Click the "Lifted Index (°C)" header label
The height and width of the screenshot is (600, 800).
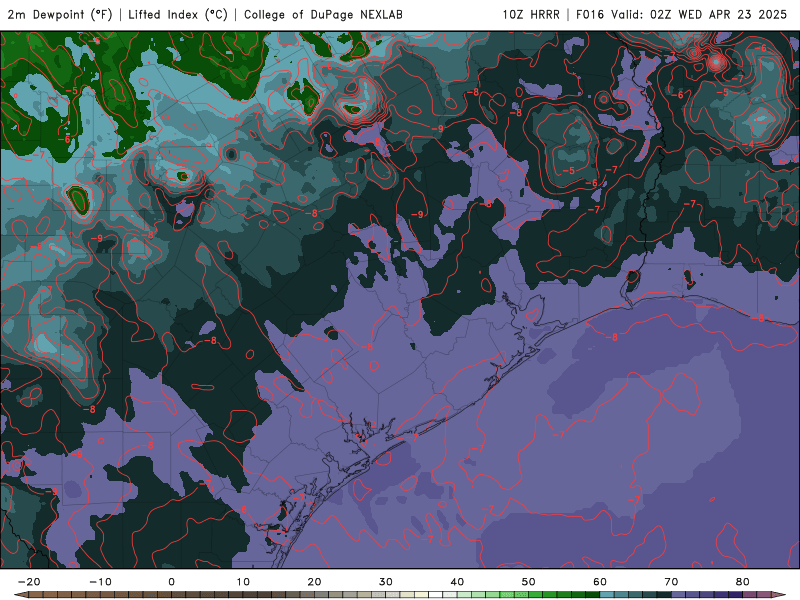coord(178,14)
